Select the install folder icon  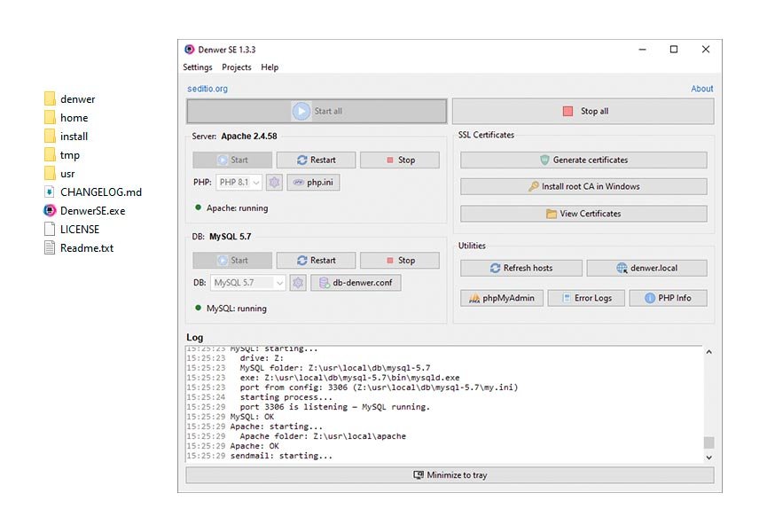tap(50, 136)
